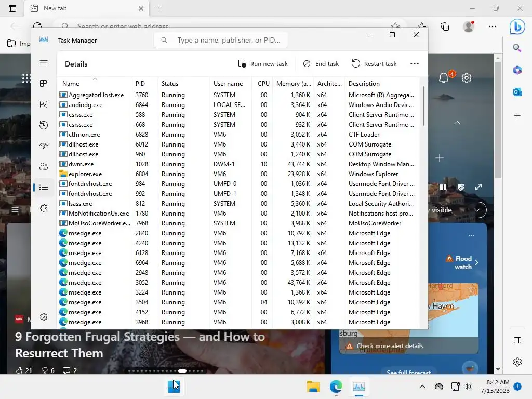Select ctfmon.exe process row

tap(238, 135)
